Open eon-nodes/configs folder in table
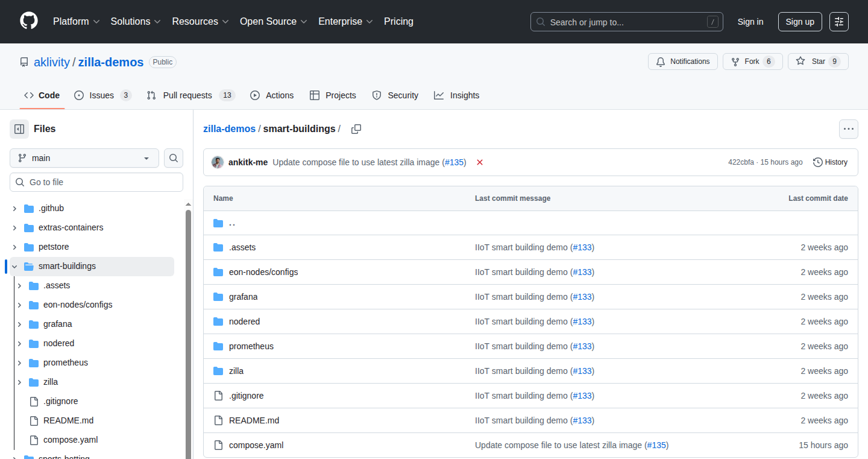The height and width of the screenshot is (459, 868). [263, 272]
